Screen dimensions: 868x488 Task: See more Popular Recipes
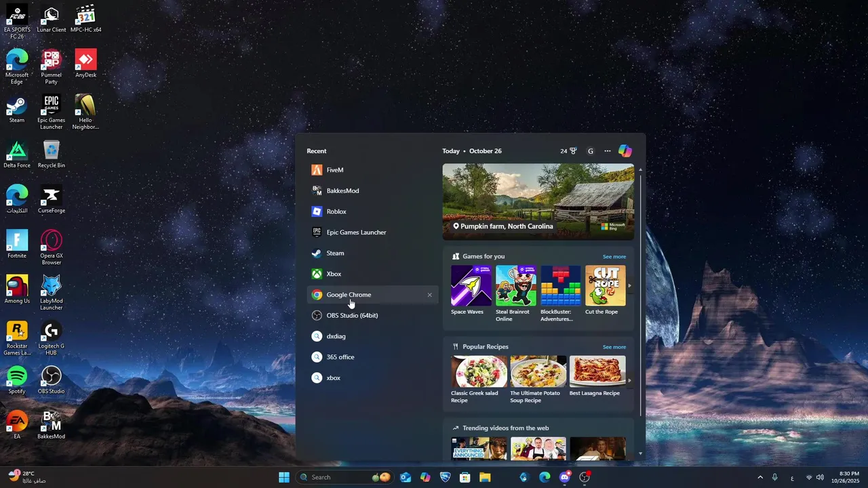coord(614,347)
